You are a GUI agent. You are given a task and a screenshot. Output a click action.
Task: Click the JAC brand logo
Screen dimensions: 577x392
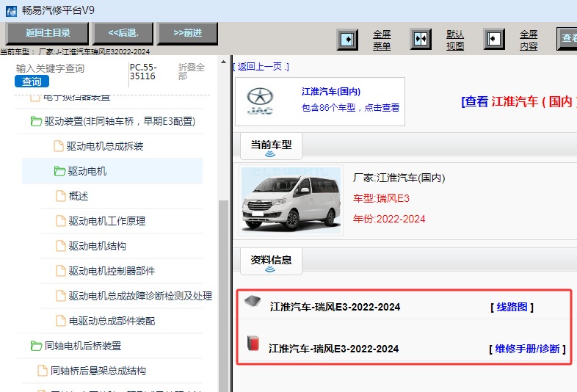(260, 101)
